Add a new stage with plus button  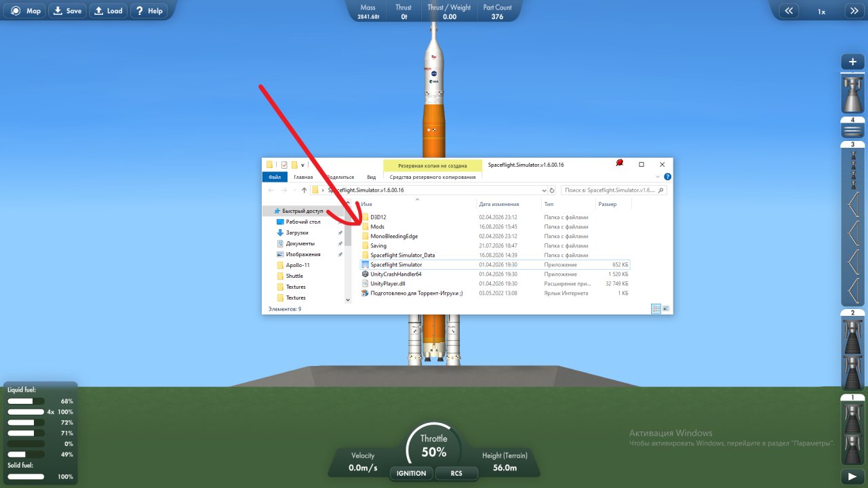click(x=853, y=62)
